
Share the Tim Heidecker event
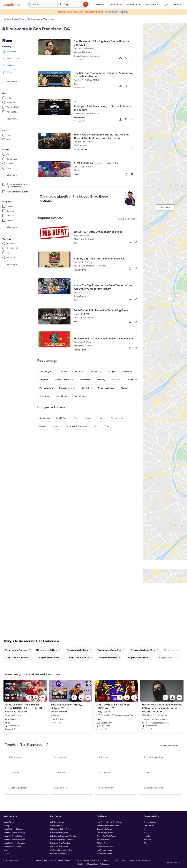click(x=120, y=58)
